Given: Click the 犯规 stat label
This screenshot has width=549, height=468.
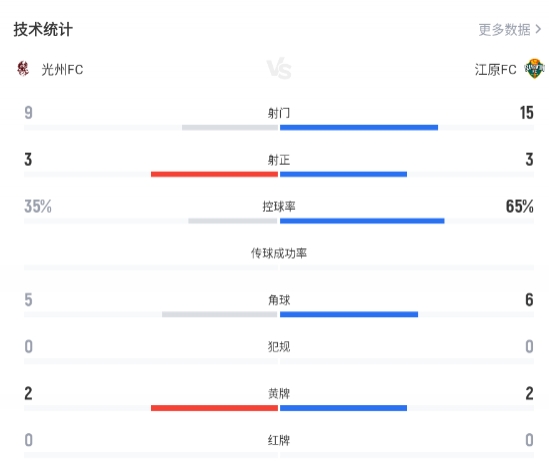Looking at the screenshot, I should point(279,347).
